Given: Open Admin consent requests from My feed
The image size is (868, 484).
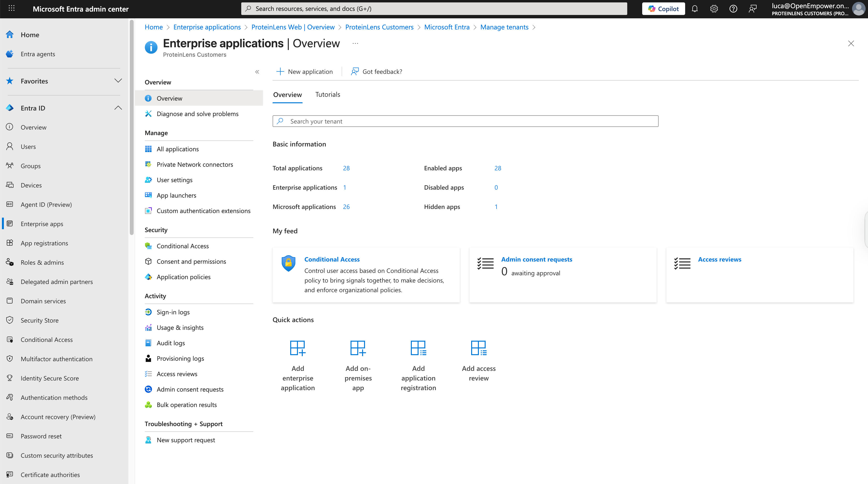Looking at the screenshot, I should (536, 259).
